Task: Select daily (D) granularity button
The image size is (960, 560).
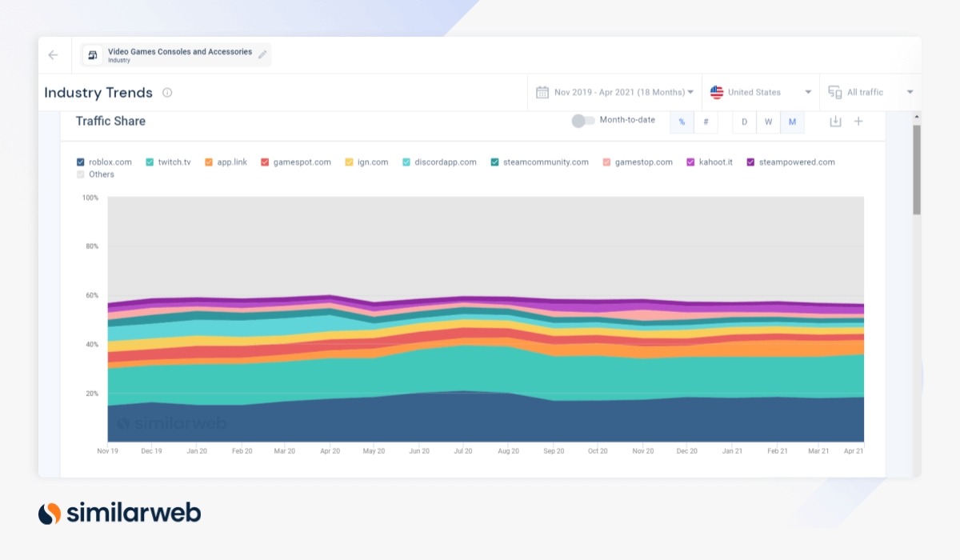Action: 744,122
